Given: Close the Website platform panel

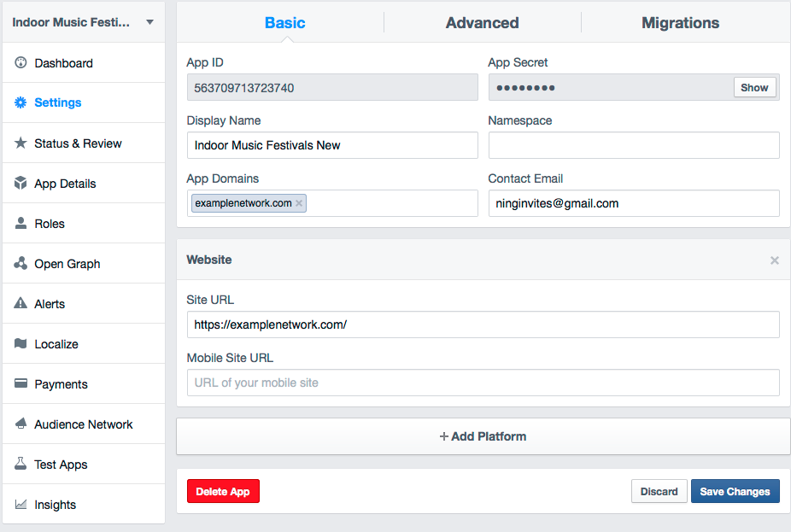Looking at the screenshot, I should [775, 260].
